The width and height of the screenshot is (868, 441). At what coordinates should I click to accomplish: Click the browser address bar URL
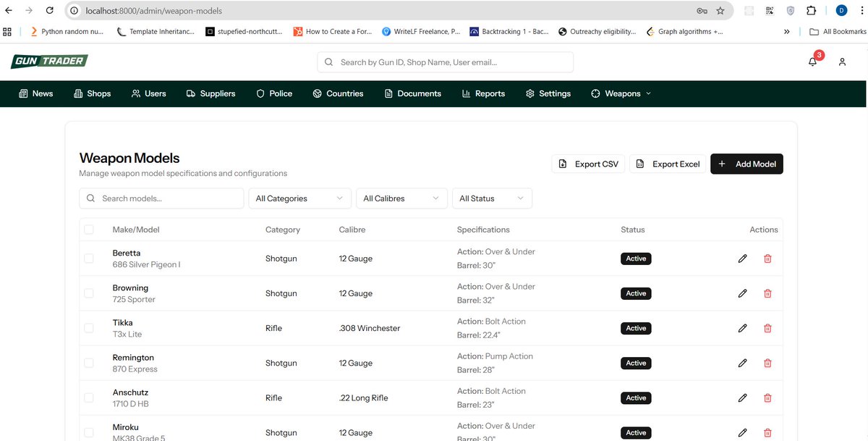[153, 11]
